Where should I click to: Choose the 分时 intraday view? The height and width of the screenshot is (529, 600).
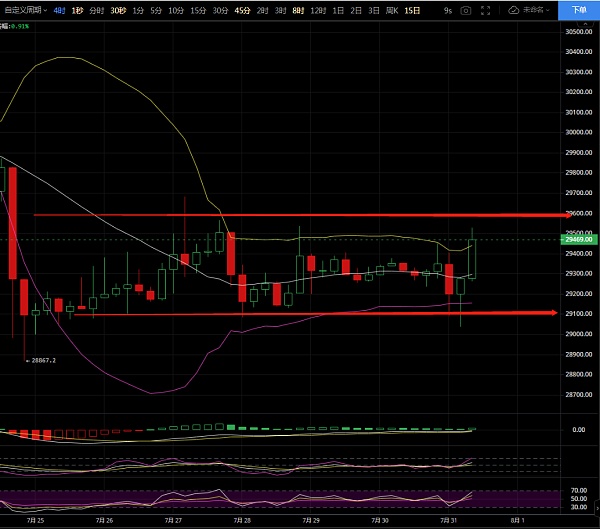click(96, 9)
